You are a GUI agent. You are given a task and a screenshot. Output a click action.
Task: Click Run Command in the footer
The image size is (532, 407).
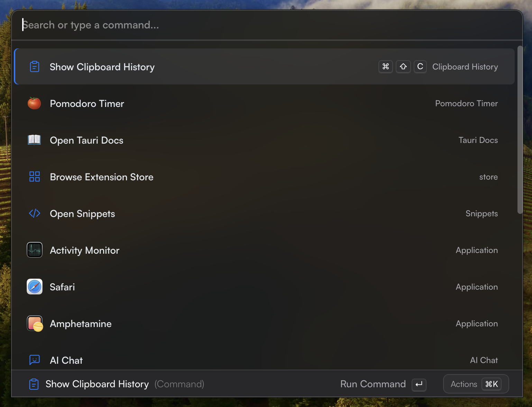click(x=373, y=384)
